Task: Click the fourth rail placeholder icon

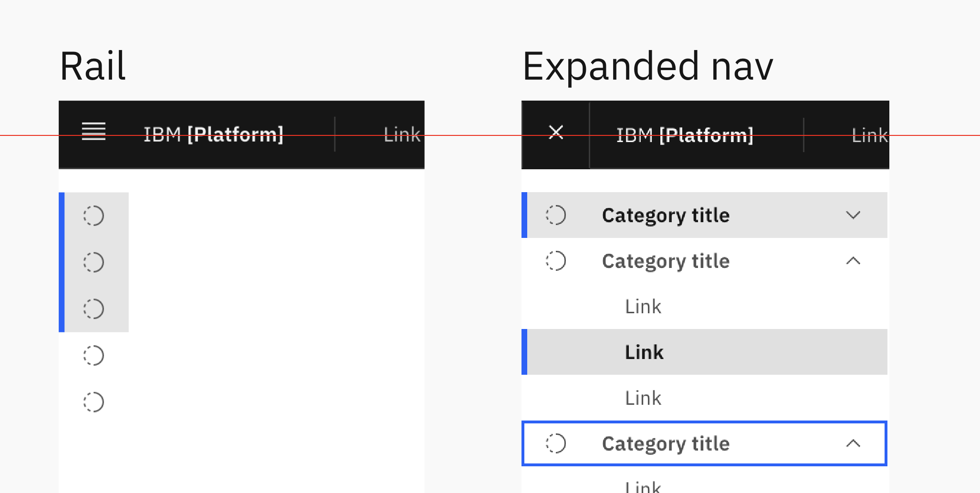Action: [94, 355]
